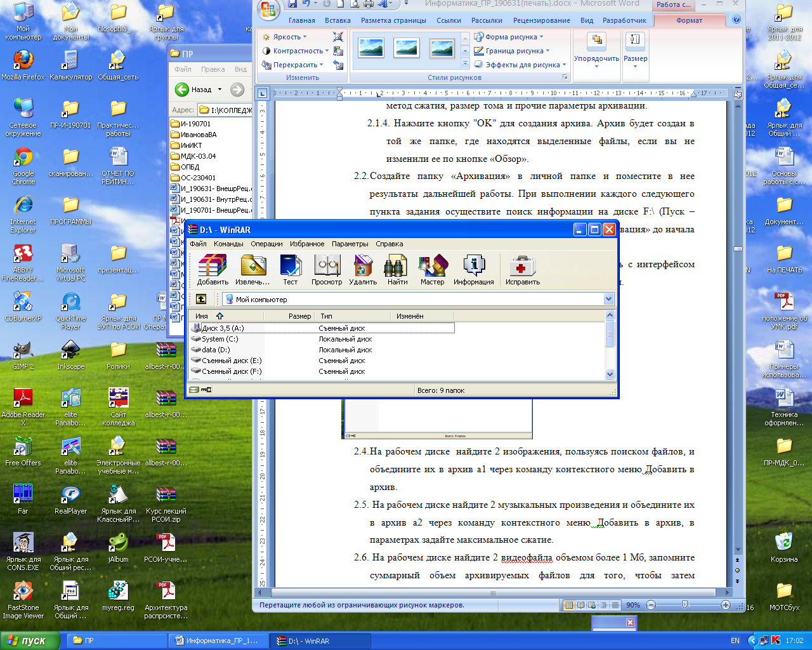Switch to the Вставка ribbon tab
The width and height of the screenshot is (812, 650).
pos(337,20)
